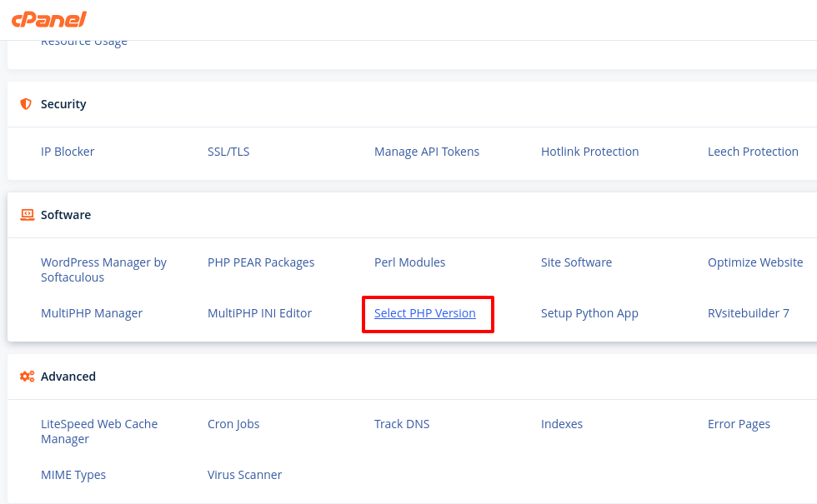Screen dimensions: 817x504
Task: Open Track DNS tool
Action: tap(402, 424)
